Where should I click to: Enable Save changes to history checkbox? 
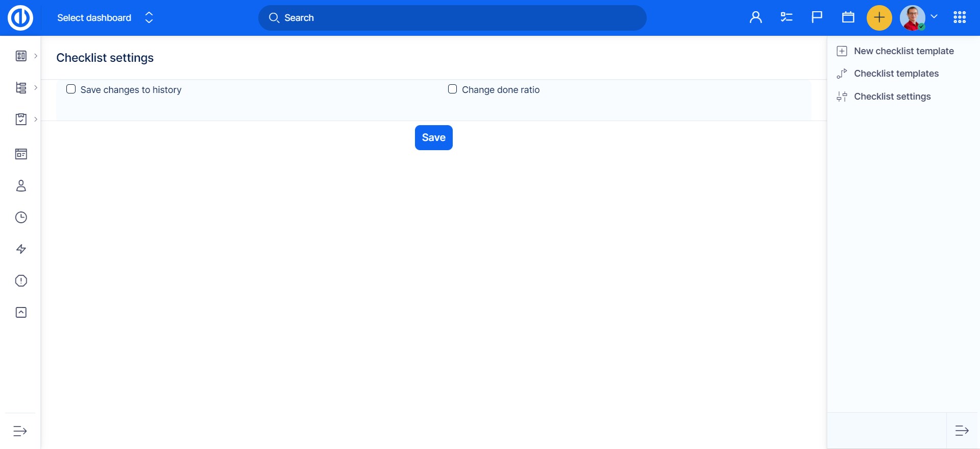click(x=71, y=89)
